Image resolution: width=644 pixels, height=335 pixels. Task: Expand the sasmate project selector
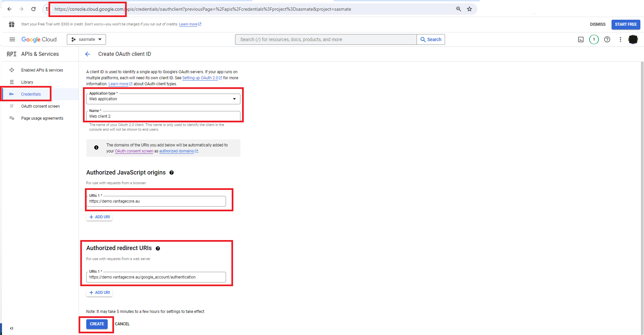click(87, 39)
